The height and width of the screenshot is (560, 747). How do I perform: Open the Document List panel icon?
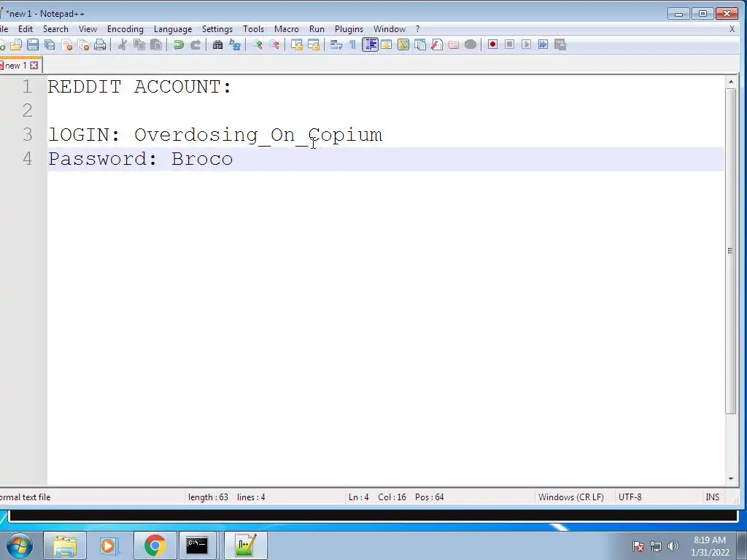point(420,44)
